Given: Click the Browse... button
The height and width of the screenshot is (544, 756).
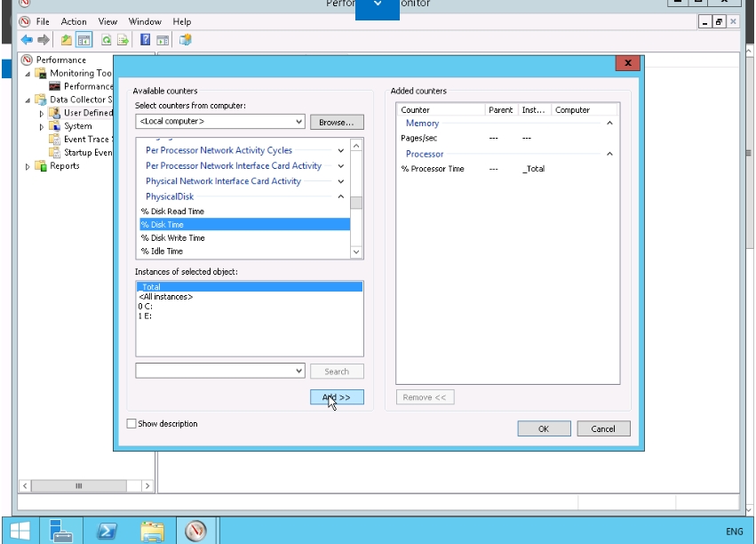Looking at the screenshot, I should coord(337,122).
